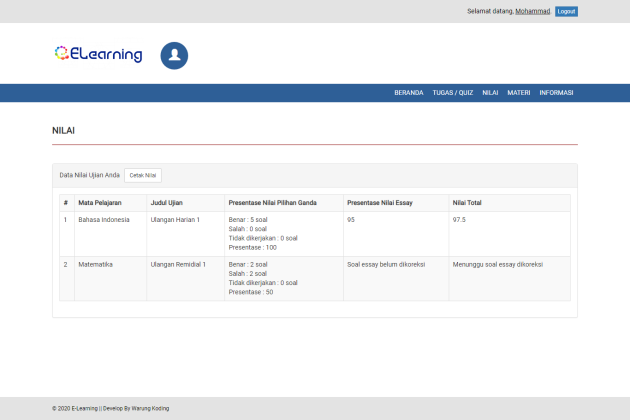Click the Nilai Total column header
Viewport: 630px width, 420px height.
[467, 203]
